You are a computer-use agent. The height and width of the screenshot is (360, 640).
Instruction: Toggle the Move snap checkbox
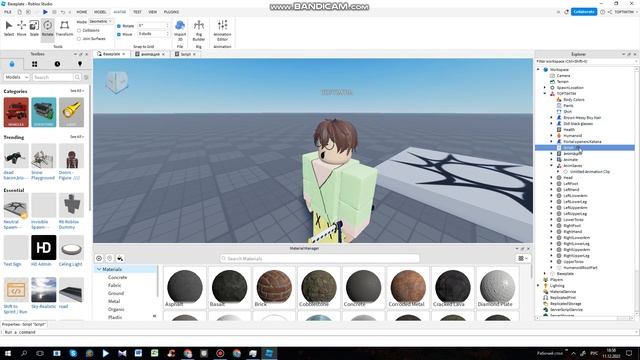[x=119, y=34]
